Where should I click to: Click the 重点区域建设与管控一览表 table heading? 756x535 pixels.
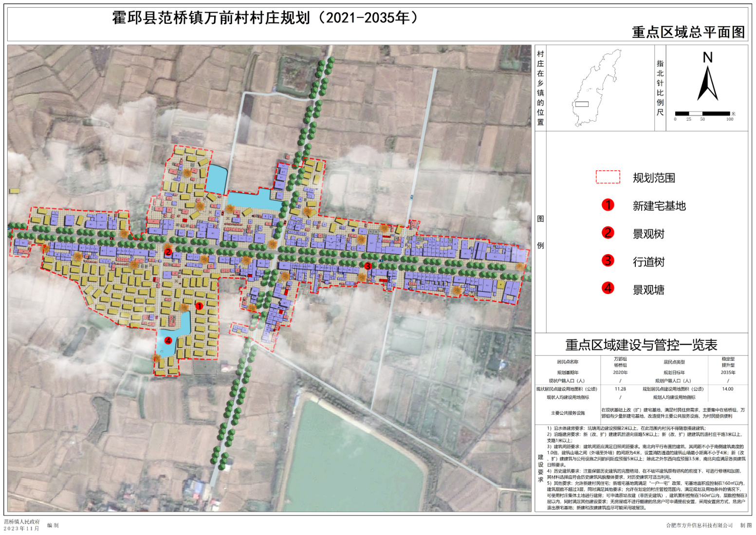pos(641,345)
